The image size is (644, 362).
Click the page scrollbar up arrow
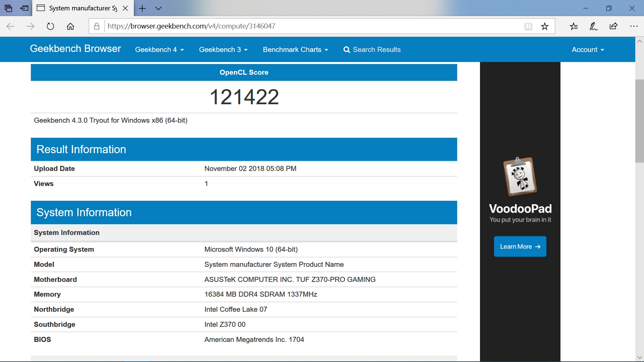point(640,41)
